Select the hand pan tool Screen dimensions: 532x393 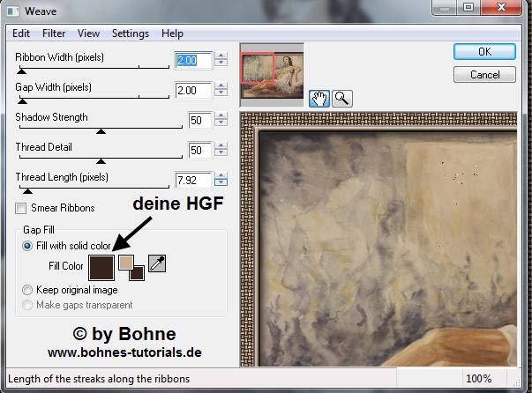click(x=319, y=100)
